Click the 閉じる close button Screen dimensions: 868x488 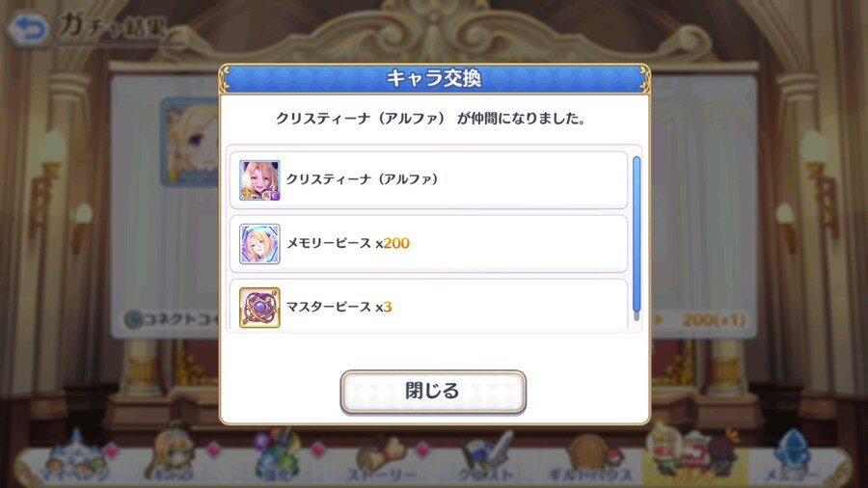(433, 392)
